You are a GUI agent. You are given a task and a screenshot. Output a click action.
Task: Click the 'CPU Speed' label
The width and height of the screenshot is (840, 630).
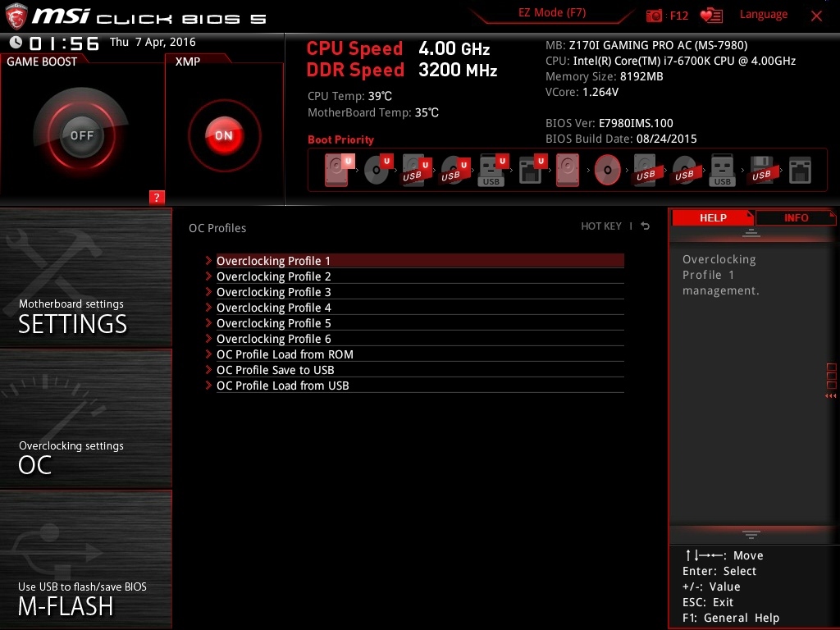(354, 48)
